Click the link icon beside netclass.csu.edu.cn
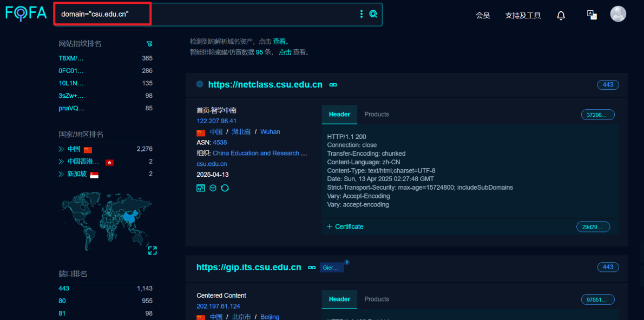This screenshot has width=644, height=320. tap(333, 85)
